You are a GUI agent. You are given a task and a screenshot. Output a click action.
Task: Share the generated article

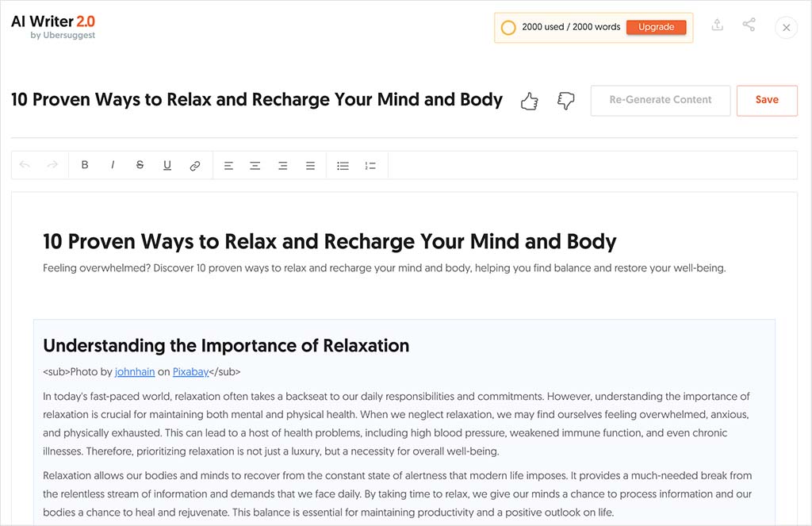[x=749, y=25]
